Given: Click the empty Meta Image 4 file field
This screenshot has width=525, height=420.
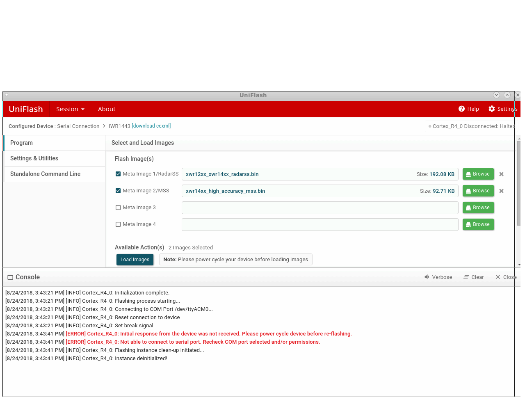Looking at the screenshot, I should (320, 224).
